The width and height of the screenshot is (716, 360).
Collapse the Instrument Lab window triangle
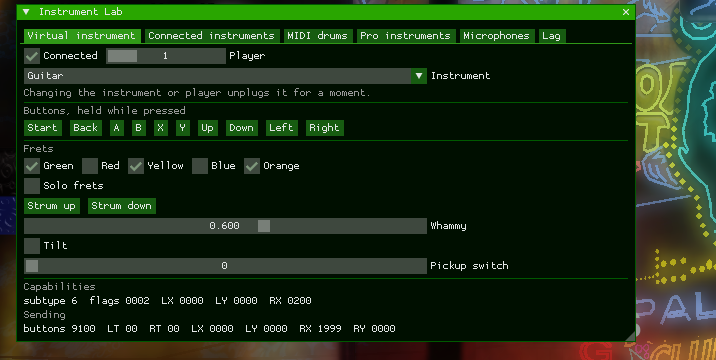pyautogui.click(x=26, y=12)
